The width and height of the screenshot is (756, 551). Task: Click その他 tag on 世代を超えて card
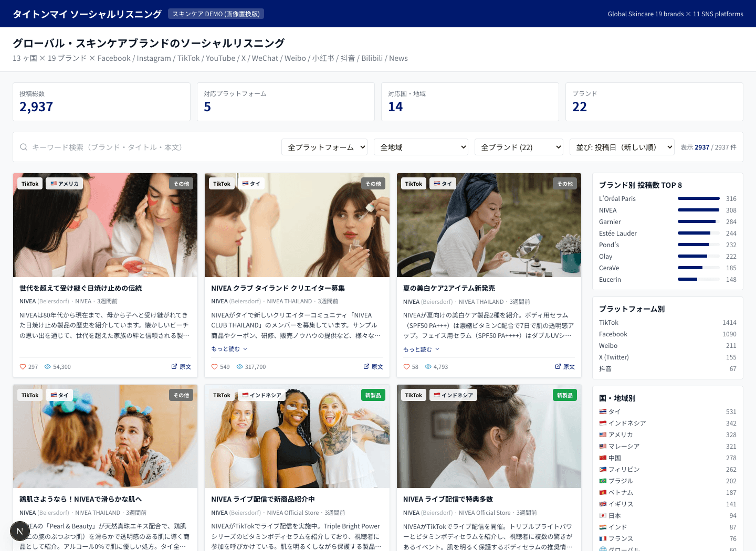[181, 184]
